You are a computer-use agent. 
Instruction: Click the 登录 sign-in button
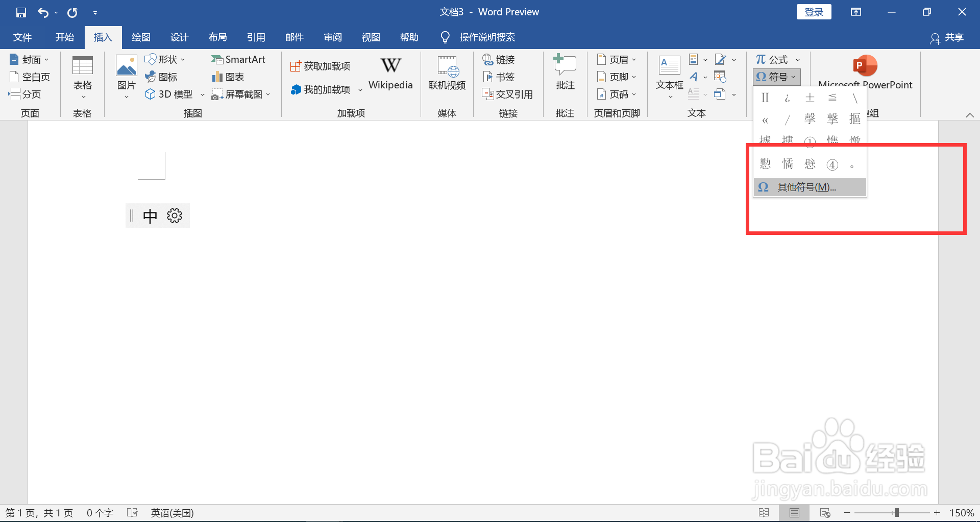pos(814,11)
